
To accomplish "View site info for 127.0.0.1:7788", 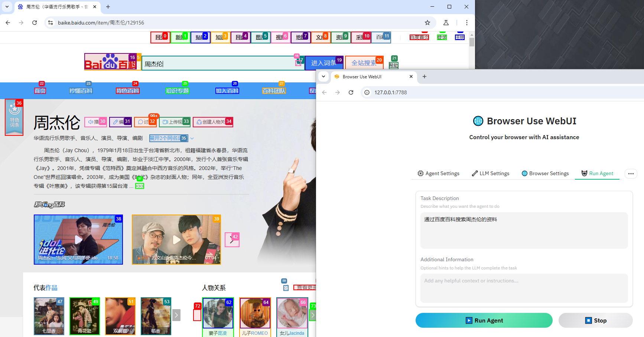I will (367, 92).
